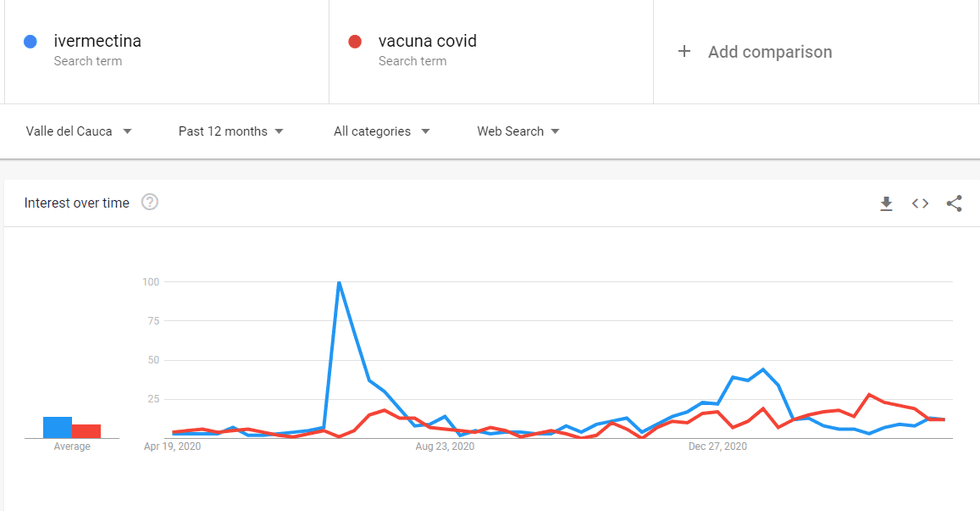Click the Dec 27, 2020 axis label
Screen dimensions: 980x511
point(718,447)
